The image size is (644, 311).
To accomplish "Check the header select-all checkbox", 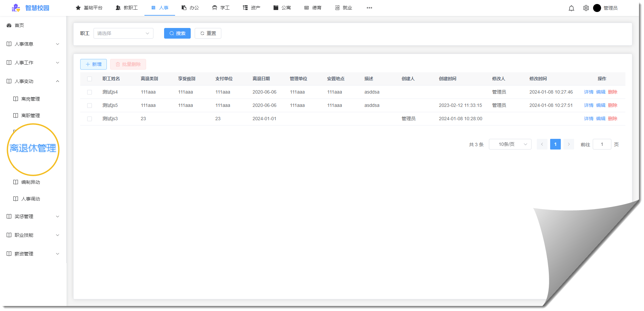I will (89, 79).
